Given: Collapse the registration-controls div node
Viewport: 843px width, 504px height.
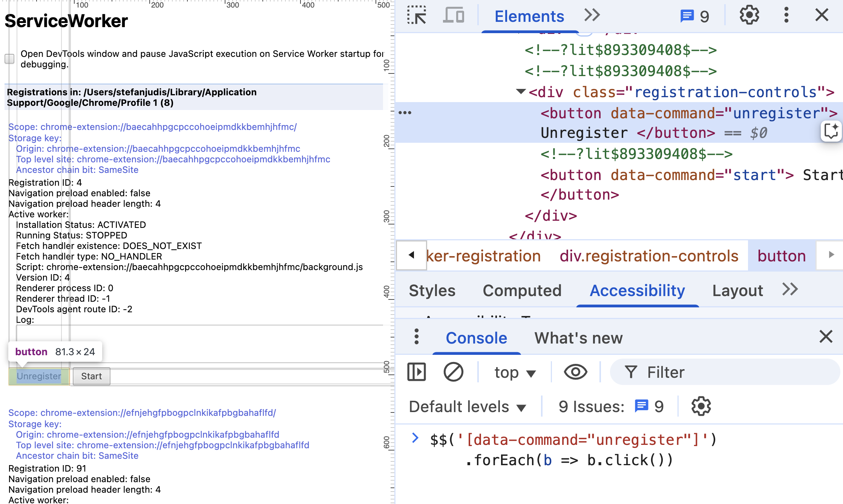Looking at the screenshot, I should point(521,92).
